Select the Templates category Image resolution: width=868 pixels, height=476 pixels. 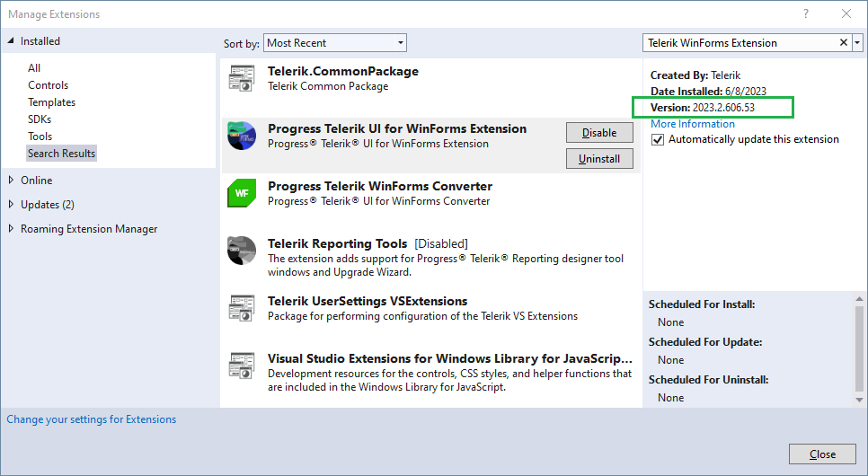tap(51, 102)
